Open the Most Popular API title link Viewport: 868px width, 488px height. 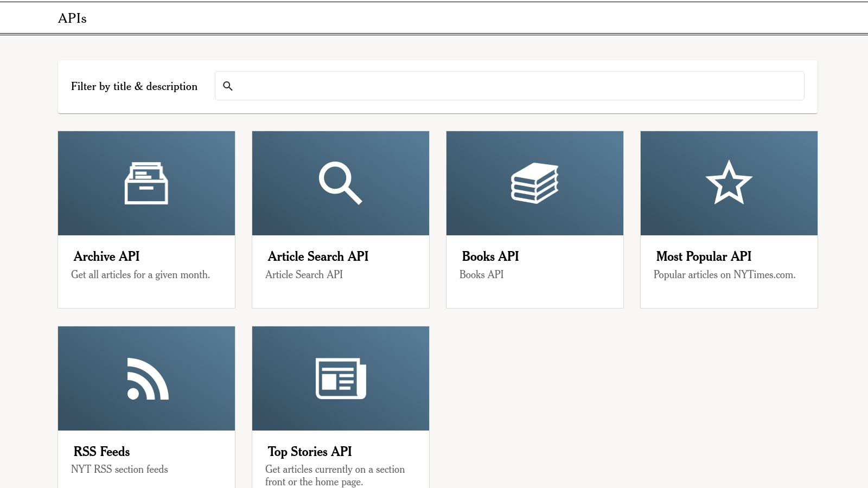tap(704, 256)
